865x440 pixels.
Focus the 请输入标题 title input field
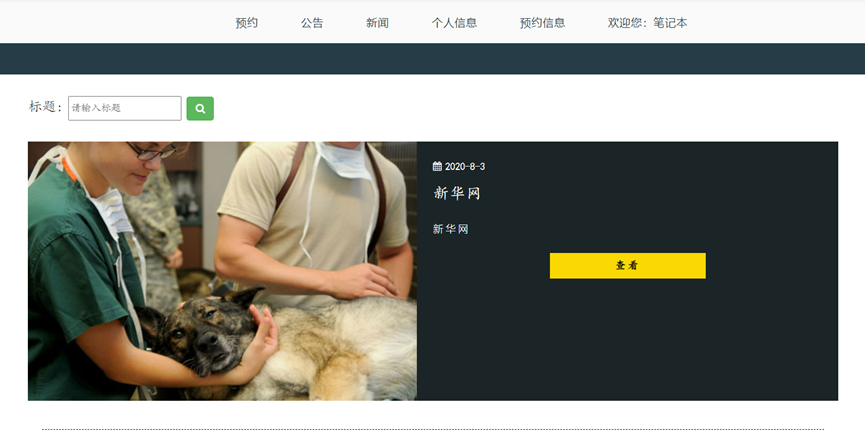(125, 108)
